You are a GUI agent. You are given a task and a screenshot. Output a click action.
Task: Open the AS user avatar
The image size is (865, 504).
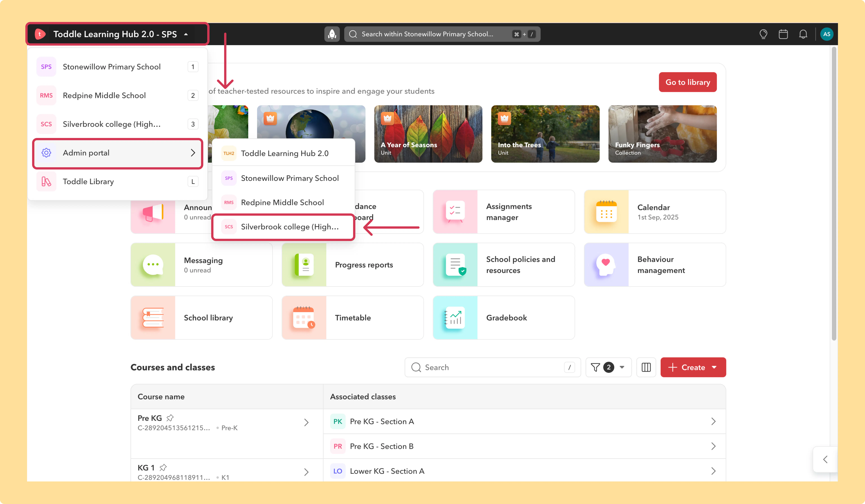(x=827, y=34)
